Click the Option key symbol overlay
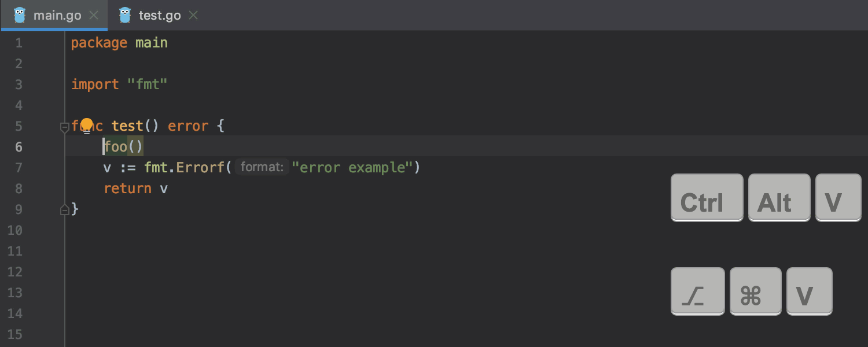The image size is (868, 347). point(697,291)
